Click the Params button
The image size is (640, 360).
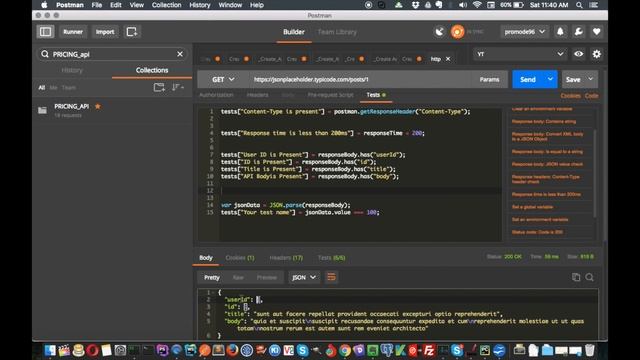click(x=489, y=79)
